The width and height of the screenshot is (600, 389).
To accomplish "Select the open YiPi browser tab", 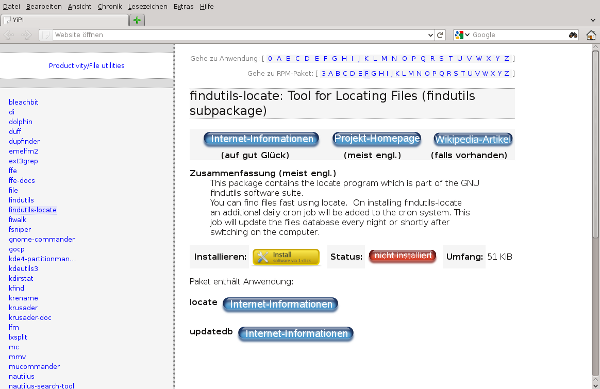I will (65, 20).
